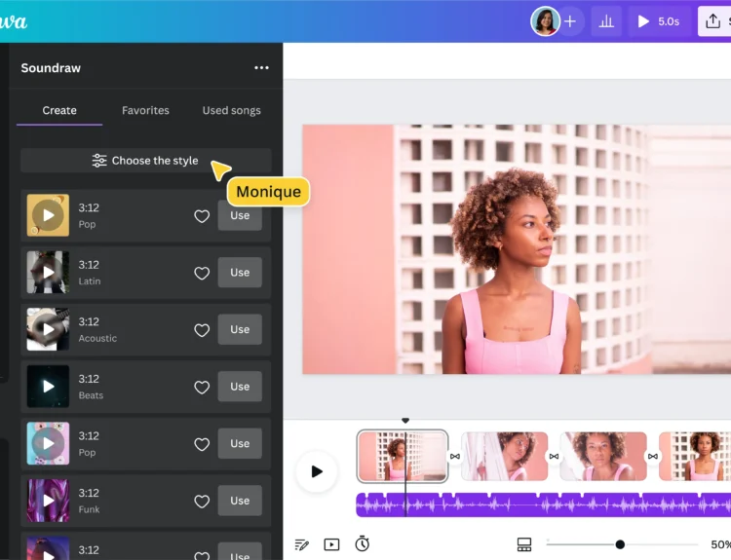This screenshot has height=560, width=731.
Task: Click the transition icon between clips two and three
Action: coord(554,456)
